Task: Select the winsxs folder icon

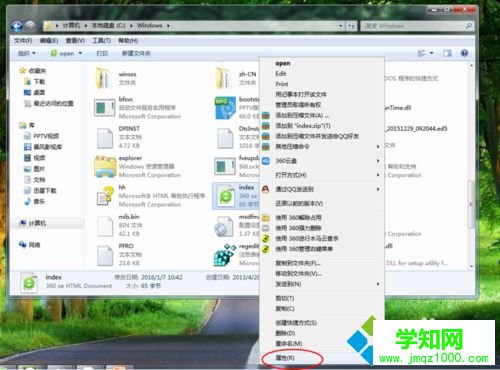Action: click(103, 79)
